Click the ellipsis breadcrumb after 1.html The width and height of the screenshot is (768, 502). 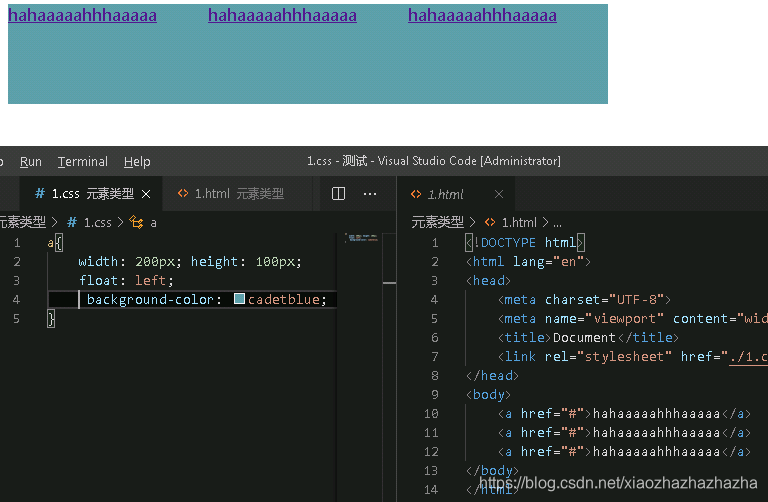pyautogui.click(x=557, y=224)
